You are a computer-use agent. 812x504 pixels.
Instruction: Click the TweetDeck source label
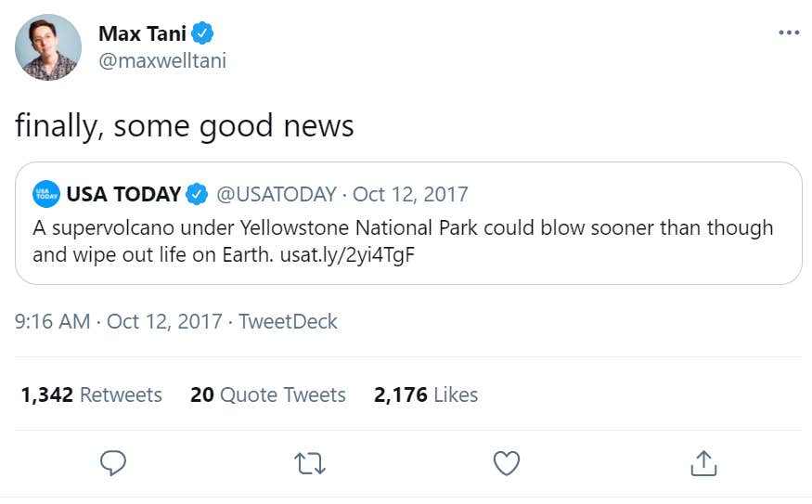coord(288,321)
